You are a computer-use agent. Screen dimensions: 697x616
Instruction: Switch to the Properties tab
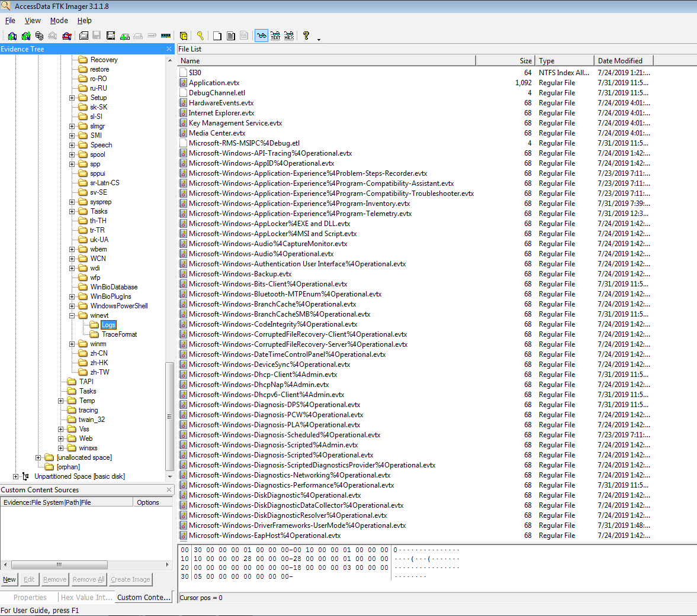pos(30,597)
